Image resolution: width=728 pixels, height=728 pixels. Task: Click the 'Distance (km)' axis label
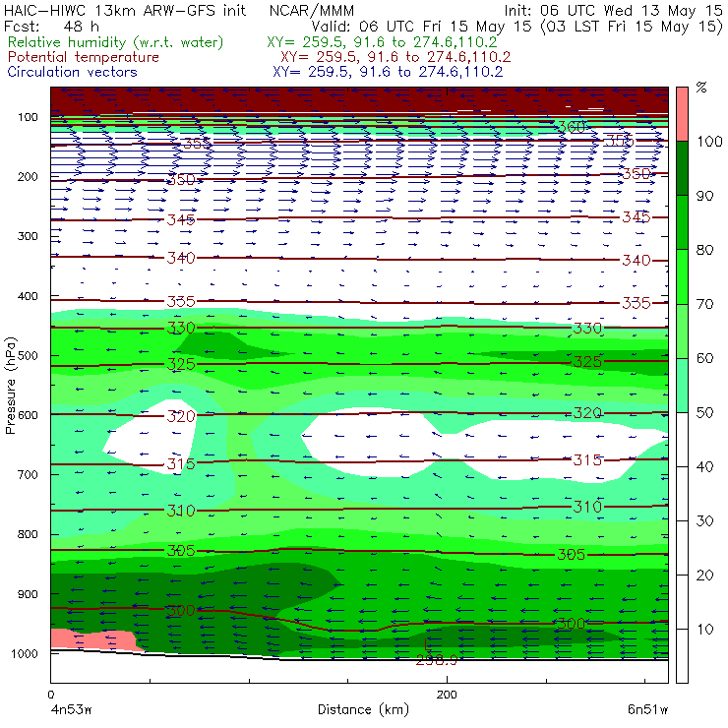point(363,709)
